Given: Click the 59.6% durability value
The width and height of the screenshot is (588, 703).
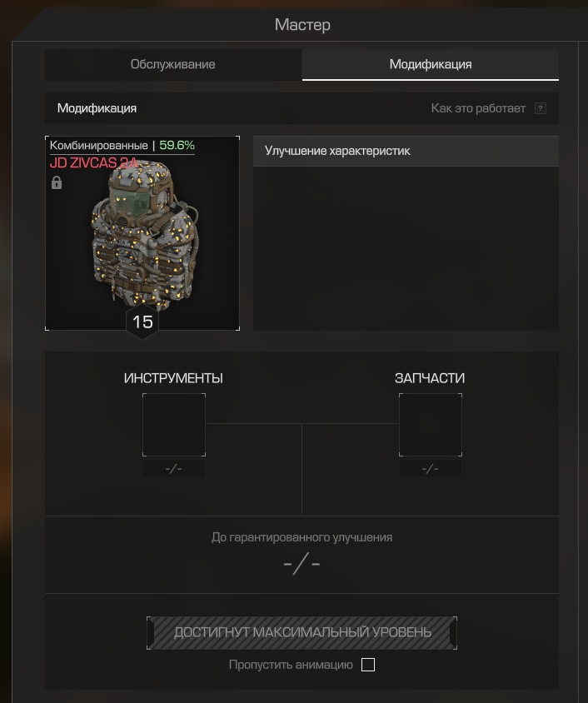Looking at the screenshot, I should pos(177,145).
